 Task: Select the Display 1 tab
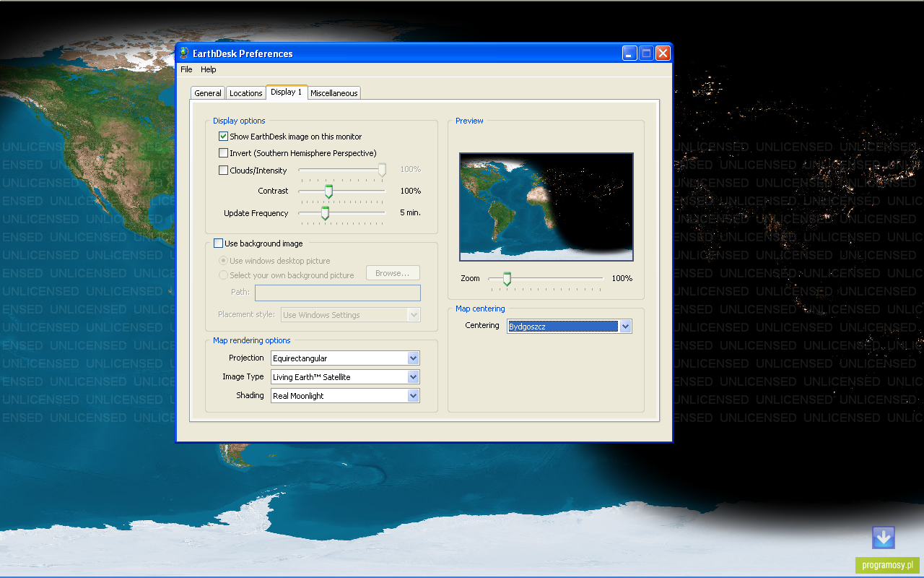[287, 92]
